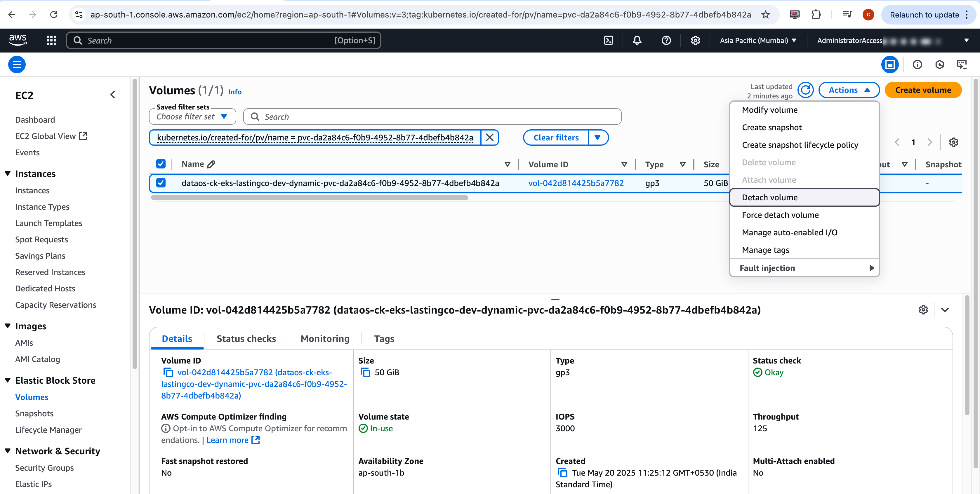Image resolution: width=980 pixels, height=494 pixels.
Task: Open notifications bell icon
Action: pos(637,40)
